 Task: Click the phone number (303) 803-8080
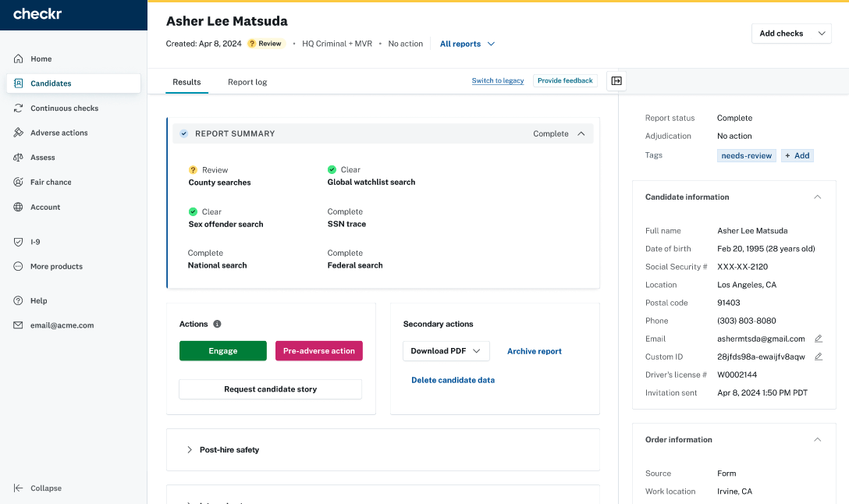coord(747,321)
